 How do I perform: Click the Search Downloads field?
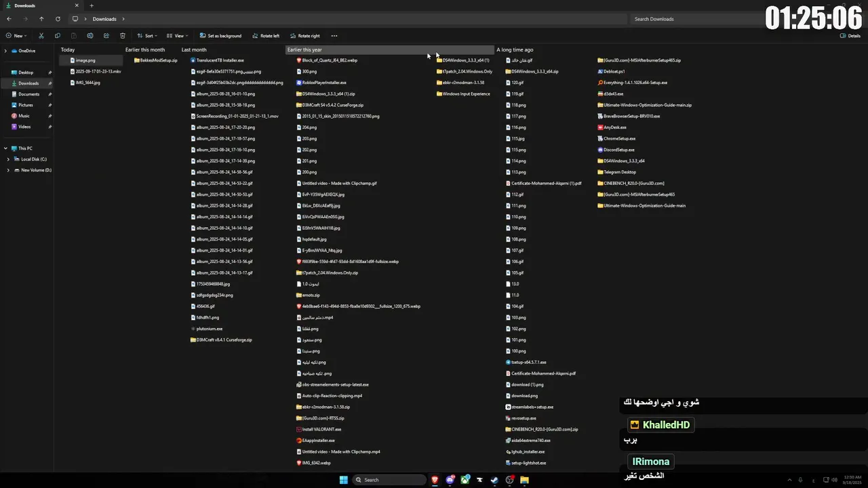[698, 19]
